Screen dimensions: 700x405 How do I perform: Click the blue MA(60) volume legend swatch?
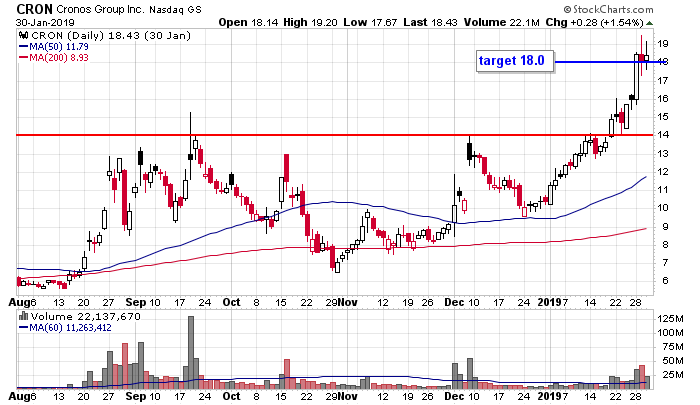tap(23, 328)
